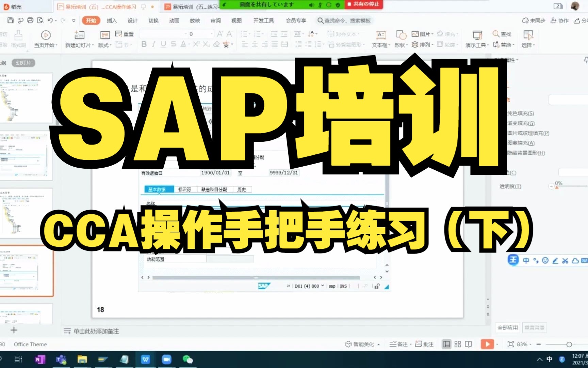Switch thumbnail pane to 幻灯片 view
Image resolution: width=588 pixels, height=368 pixels.
23,63
